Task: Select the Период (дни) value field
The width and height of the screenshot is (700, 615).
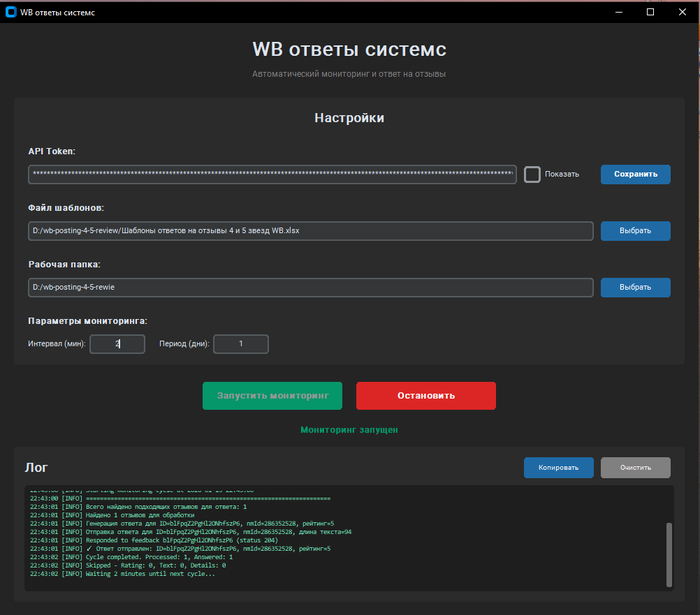Action: pyautogui.click(x=240, y=344)
